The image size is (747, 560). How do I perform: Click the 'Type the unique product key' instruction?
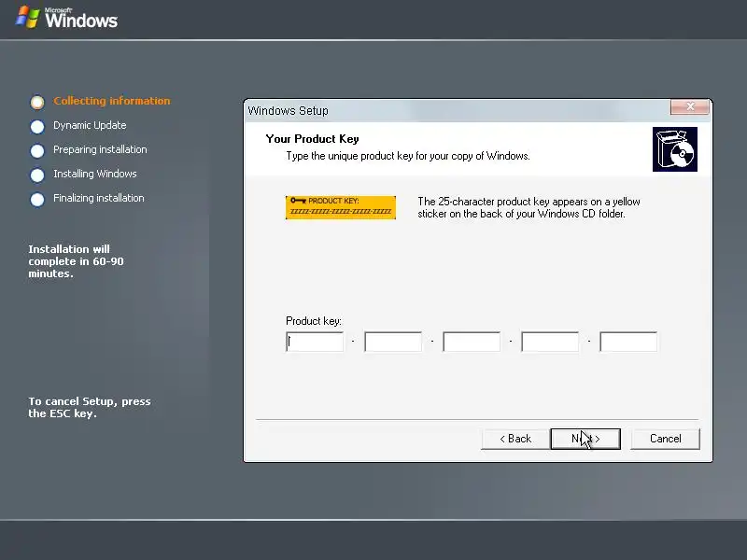coord(408,156)
